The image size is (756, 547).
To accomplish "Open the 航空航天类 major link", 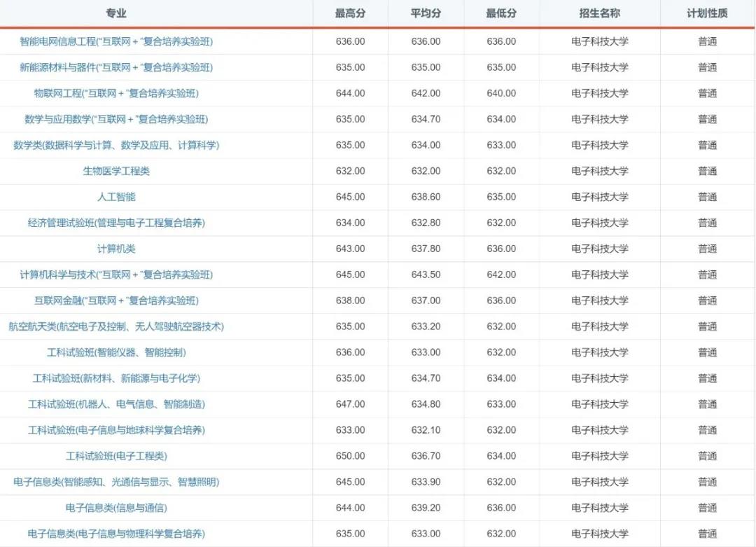I will (115, 326).
